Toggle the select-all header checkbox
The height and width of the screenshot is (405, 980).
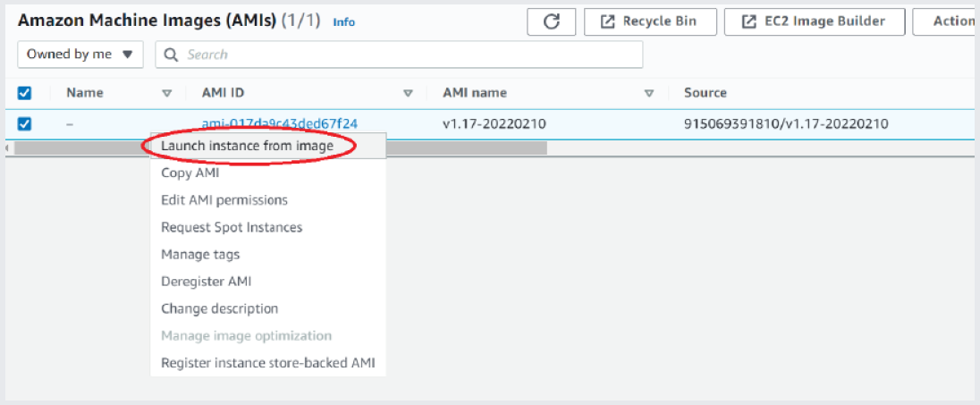[x=24, y=93]
